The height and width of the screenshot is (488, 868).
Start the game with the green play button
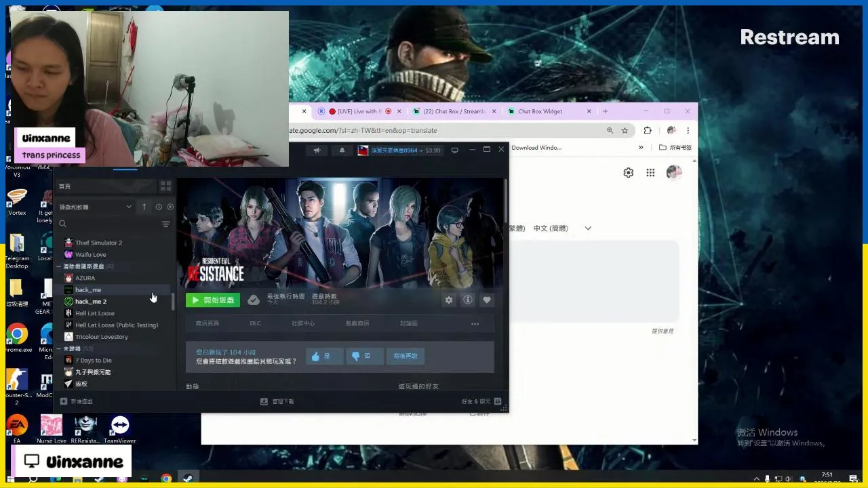(x=212, y=300)
